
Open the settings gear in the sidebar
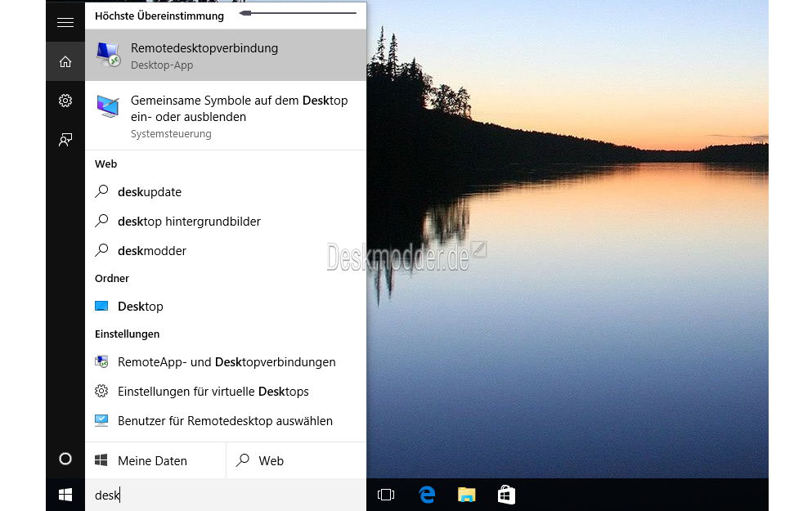(65, 101)
